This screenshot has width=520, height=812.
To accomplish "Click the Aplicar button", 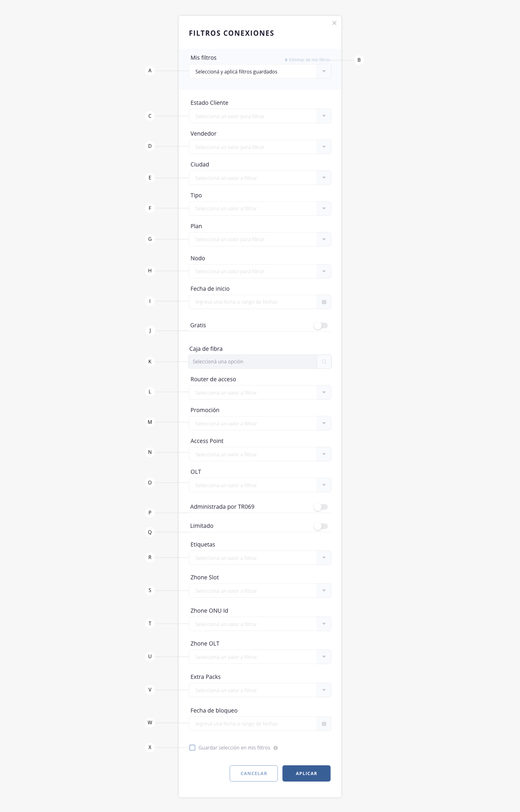I will [x=306, y=773].
